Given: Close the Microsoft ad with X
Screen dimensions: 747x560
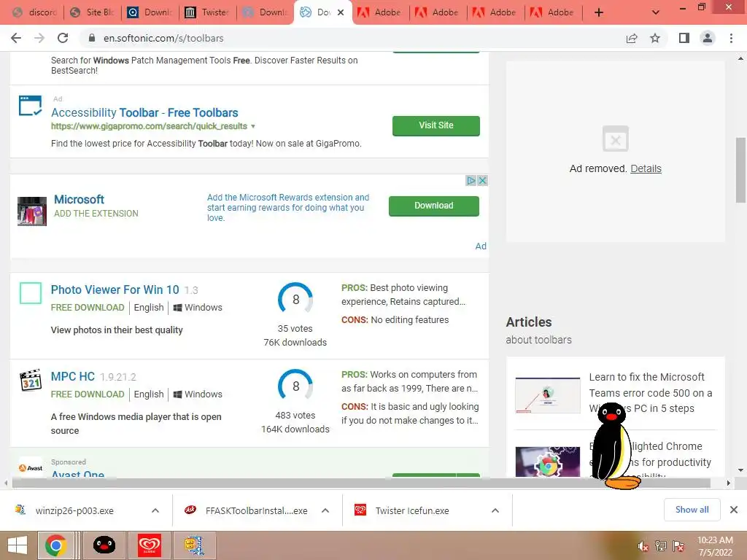Looking at the screenshot, I should pyautogui.click(x=483, y=181).
